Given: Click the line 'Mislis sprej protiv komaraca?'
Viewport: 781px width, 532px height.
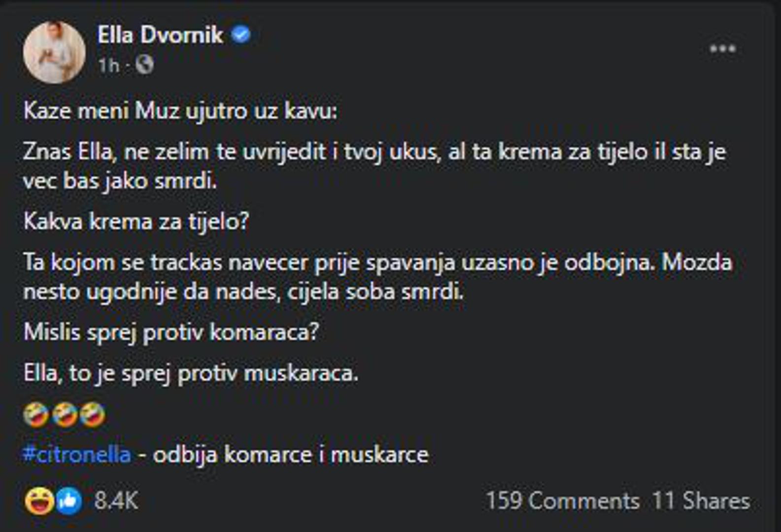Looking at the screenshot, I should pyautogui.click(x=171, y=332).
